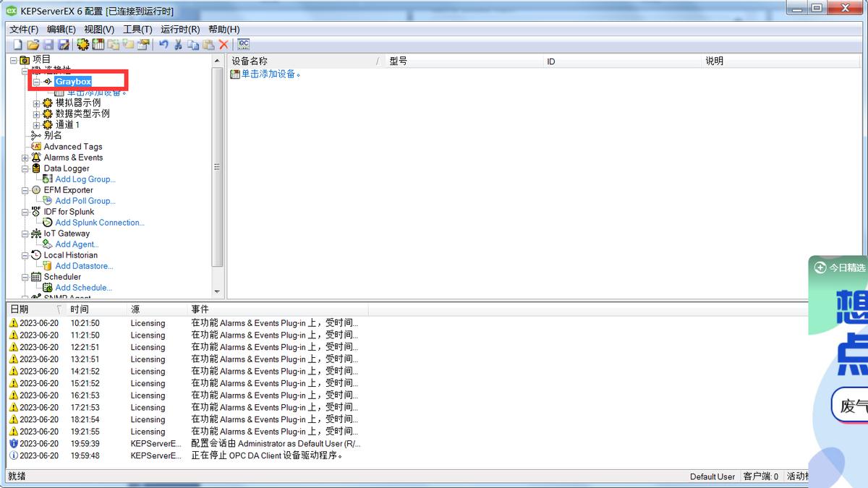This screenshot has width=868, height=488.
Task: Undo the last action
Action: (x=163, y=44)
